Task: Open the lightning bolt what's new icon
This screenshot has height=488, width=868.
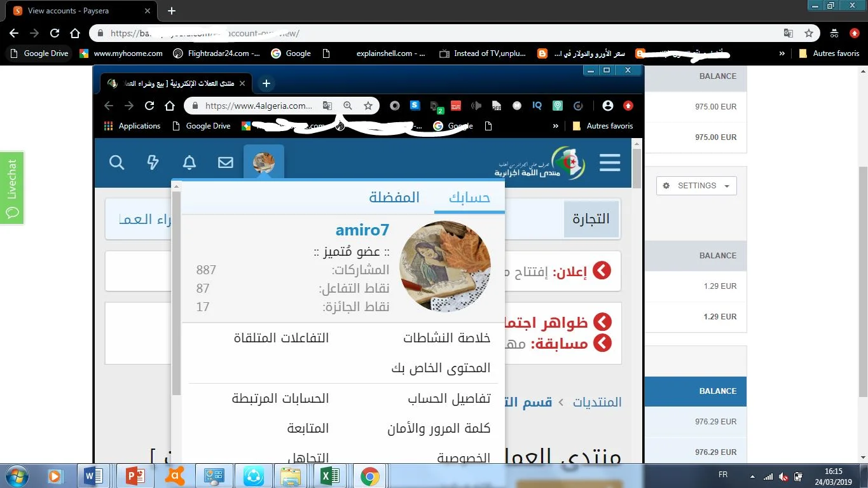Action: click(x=153, y=163)
